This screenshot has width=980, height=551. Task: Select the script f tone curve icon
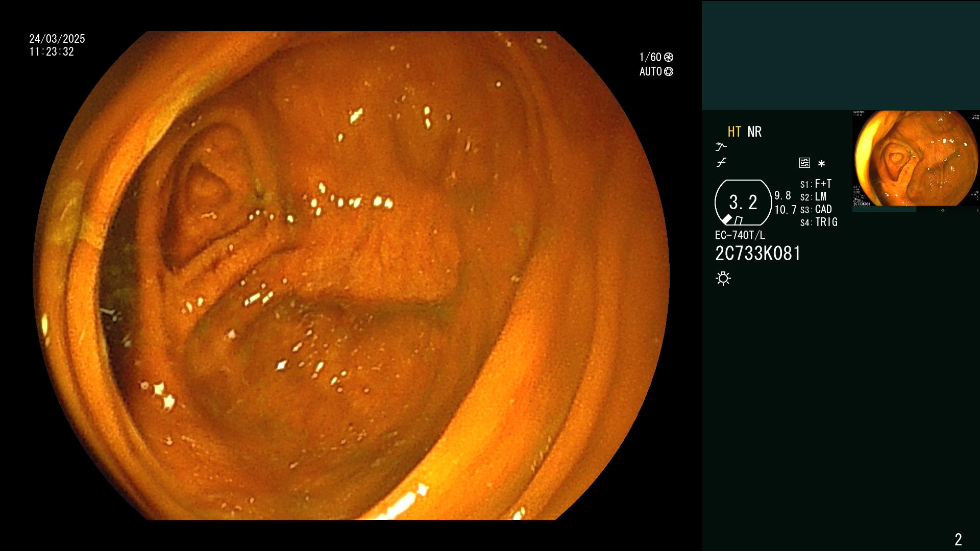pos(721,163)
